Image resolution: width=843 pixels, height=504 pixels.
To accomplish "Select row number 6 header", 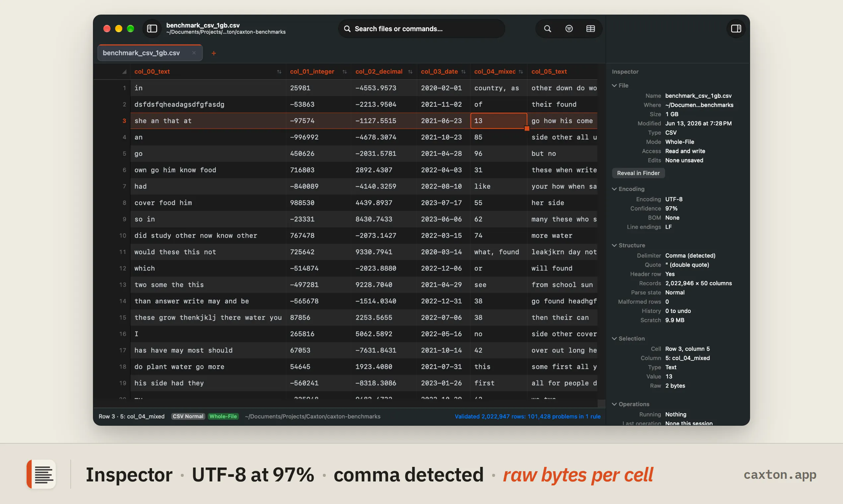I will tap(124, 170).
